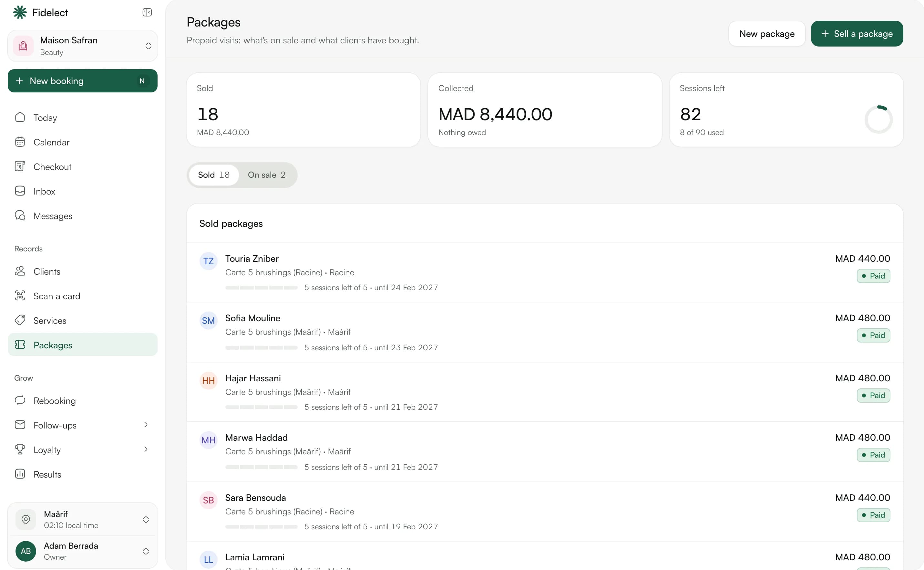Open the Results chart icon
Image resolution: width=924 pixels, height=570 pixels.
pyautogui.click(x=20, y=474)
